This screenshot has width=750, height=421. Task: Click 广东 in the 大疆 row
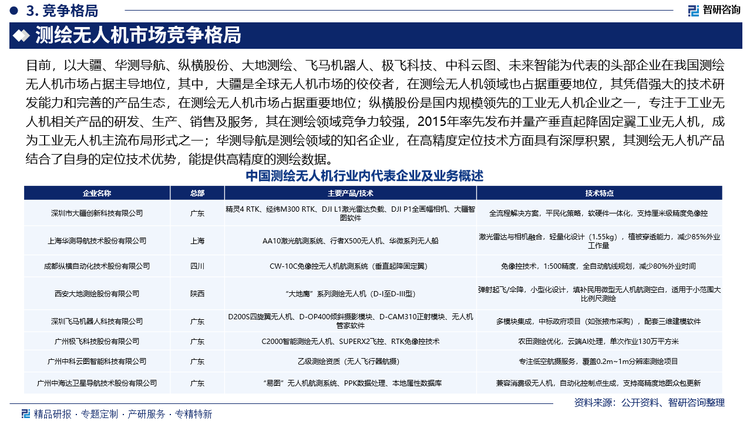point(197,213)
